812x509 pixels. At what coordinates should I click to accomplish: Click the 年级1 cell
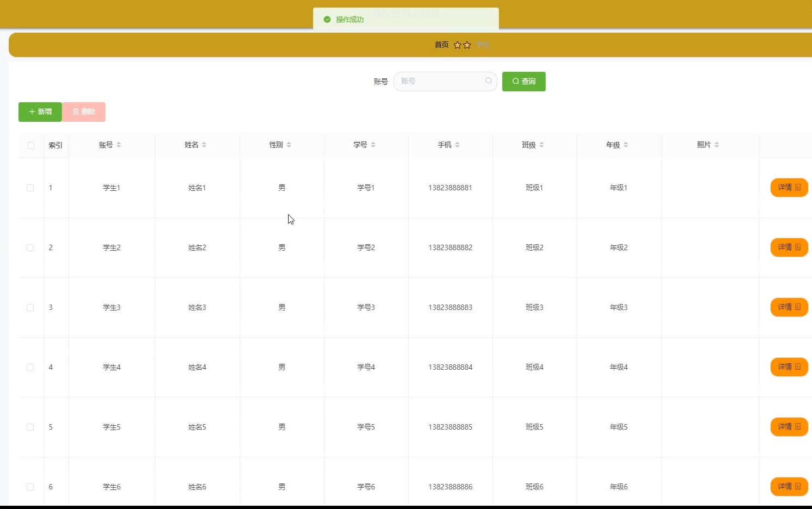[x=619, y=188]
